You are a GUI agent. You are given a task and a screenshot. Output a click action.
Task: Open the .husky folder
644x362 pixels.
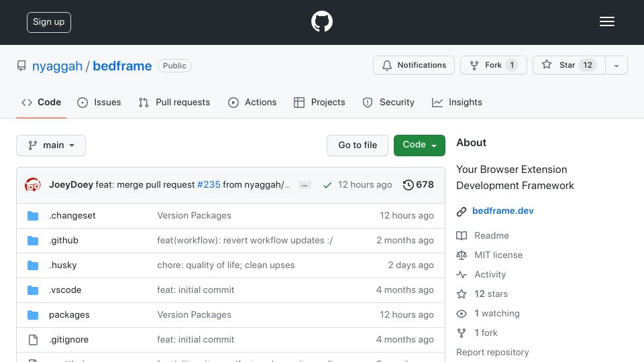63,265
